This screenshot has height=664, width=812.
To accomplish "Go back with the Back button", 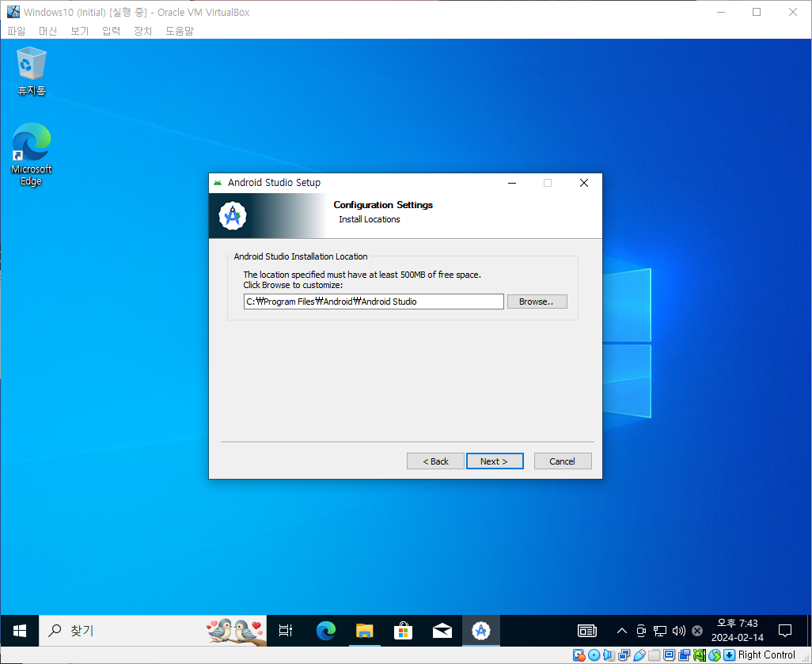I will 435,461.
